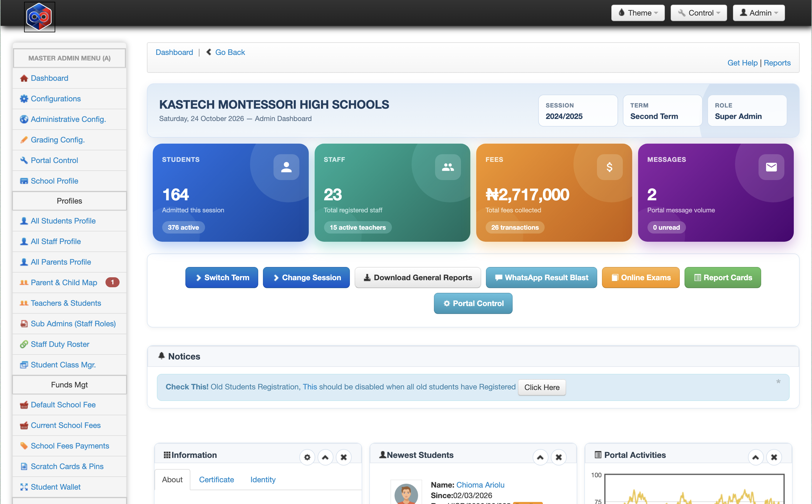812x504 pixels.
Task: Open the Control dropdown
Action: (x=699, y=13)
